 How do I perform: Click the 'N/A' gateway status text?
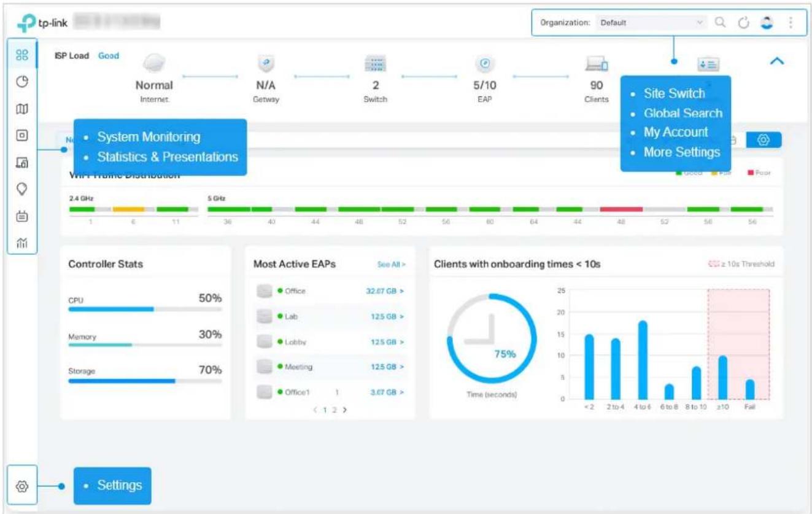(x=265, y=85)
